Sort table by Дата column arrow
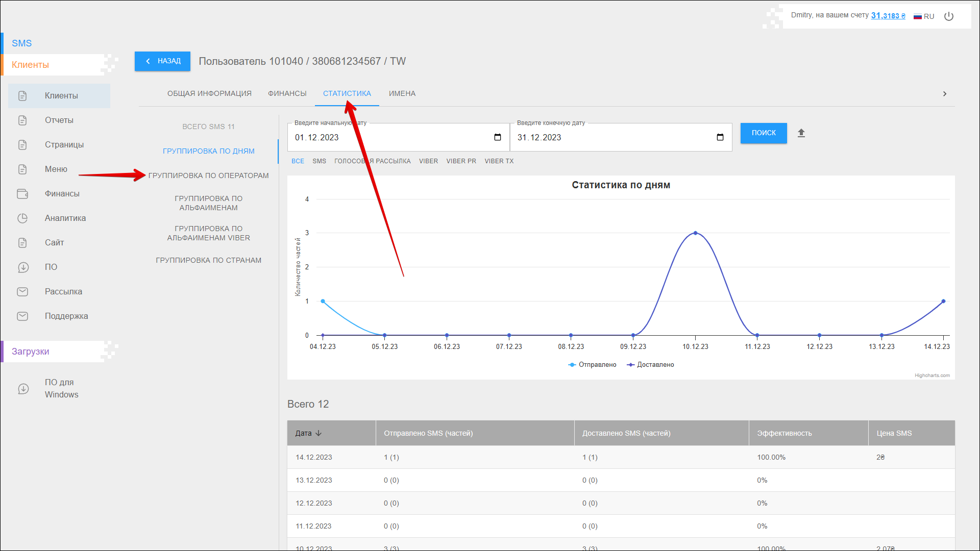Image resolution: width=980 pixels, height=551 pixels. [x=318, y=433]
